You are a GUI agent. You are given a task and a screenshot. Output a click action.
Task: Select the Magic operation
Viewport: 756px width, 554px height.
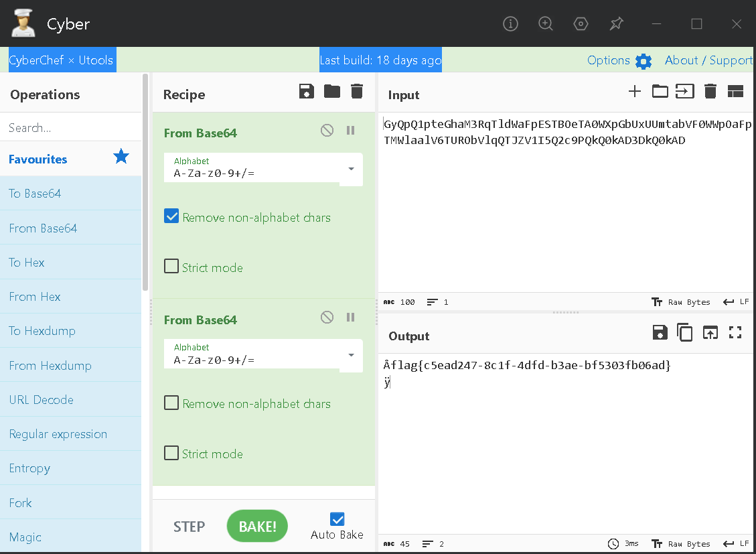coord(71,537)
